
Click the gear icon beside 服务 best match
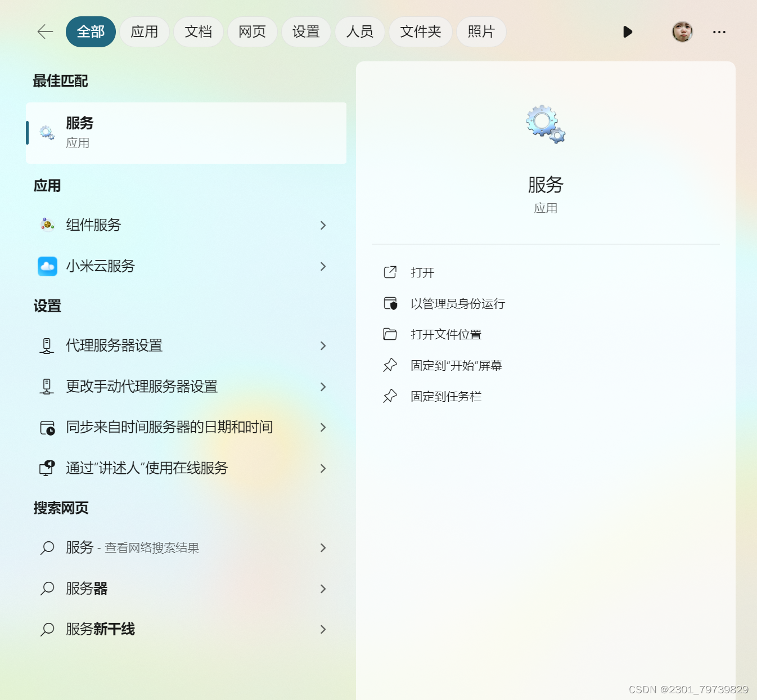click(x=47, y=133)
